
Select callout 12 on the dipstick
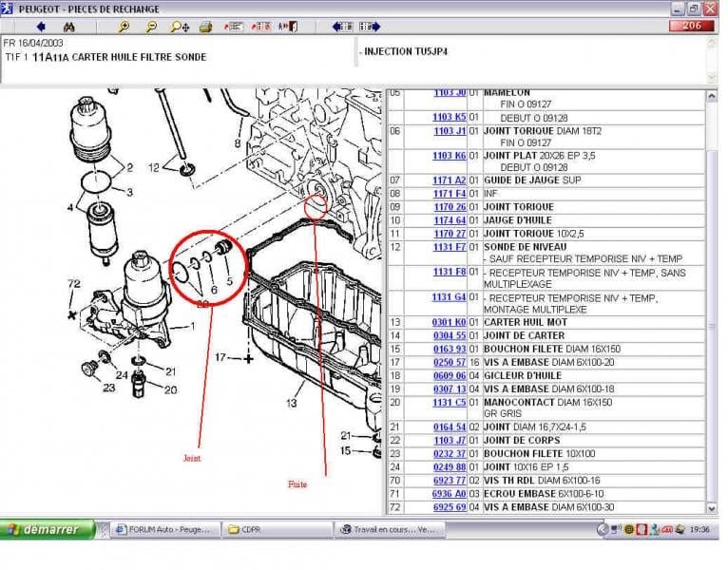154,167
